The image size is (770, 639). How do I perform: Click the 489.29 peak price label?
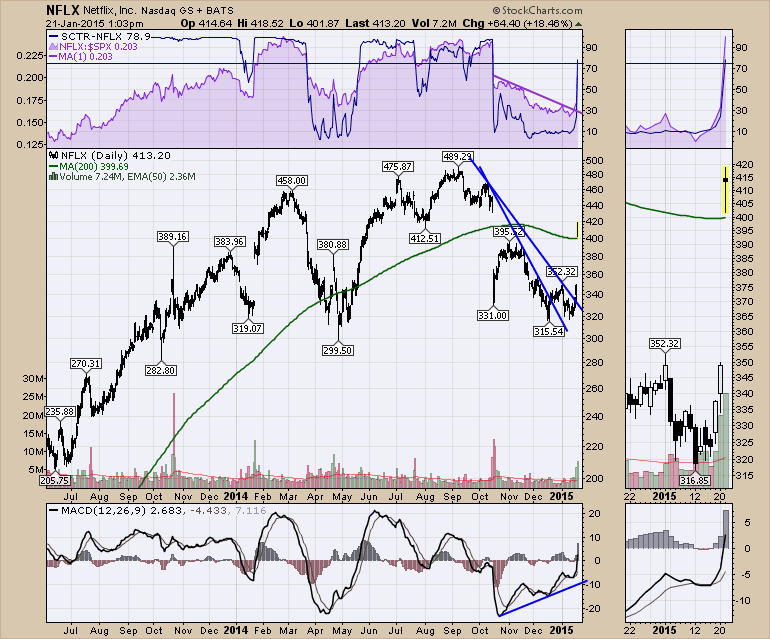458,156
